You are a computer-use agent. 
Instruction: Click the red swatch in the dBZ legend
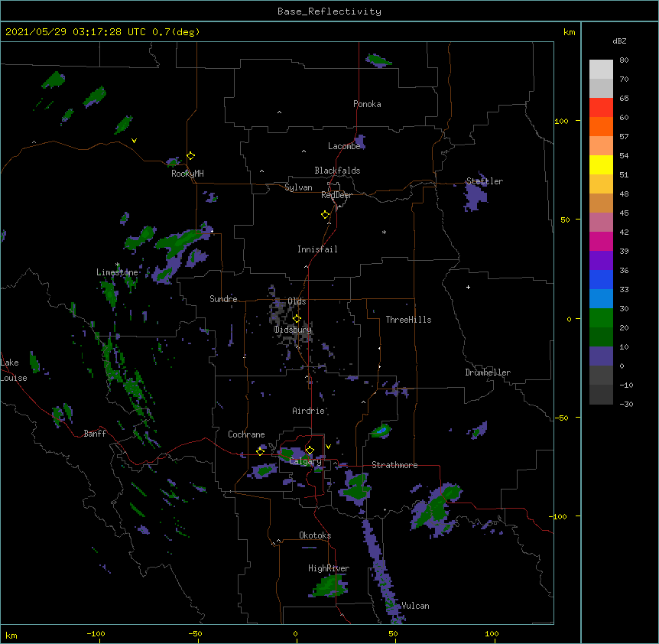pyautogui.click(x=601, y=107)
